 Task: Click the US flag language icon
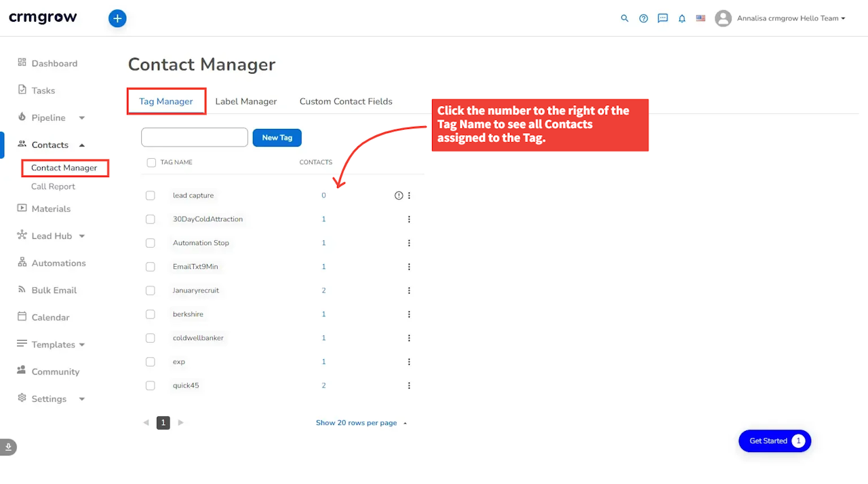pos(701,18)
